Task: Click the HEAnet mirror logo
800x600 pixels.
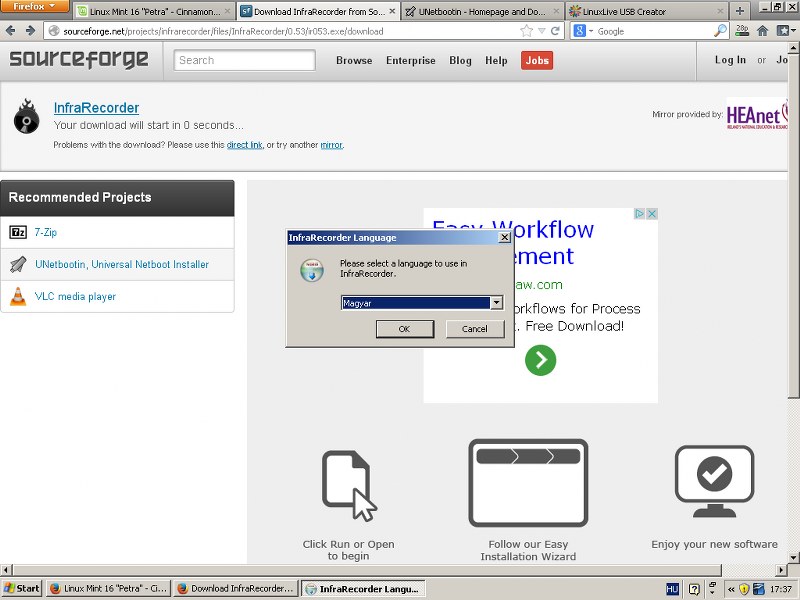Action: pyautogui.click(x=757, y=114)
